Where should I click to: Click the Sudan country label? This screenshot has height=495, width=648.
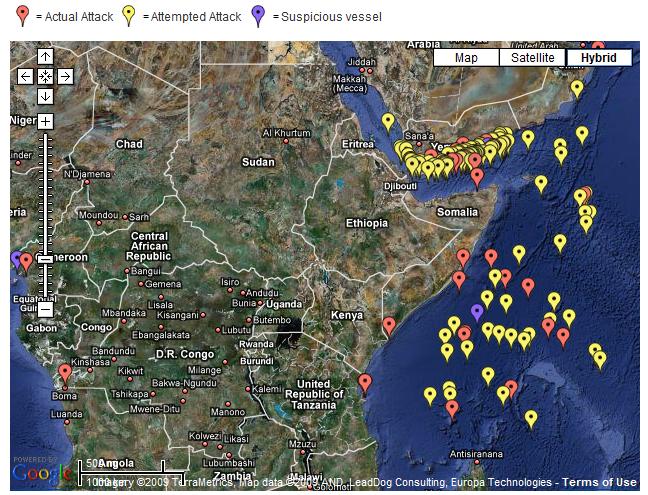click(x=258, y=162)
